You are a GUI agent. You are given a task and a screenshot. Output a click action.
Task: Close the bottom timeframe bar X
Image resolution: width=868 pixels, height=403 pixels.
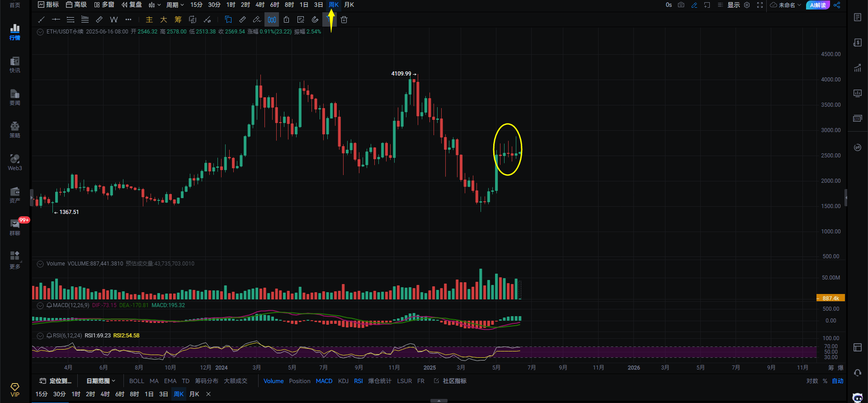pos(208,394)
